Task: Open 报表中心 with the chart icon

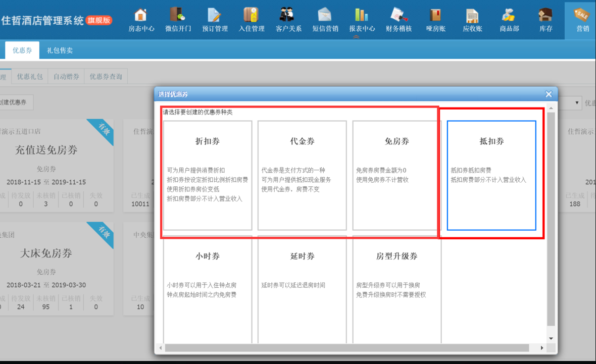Action: click(x=362, y=20)
